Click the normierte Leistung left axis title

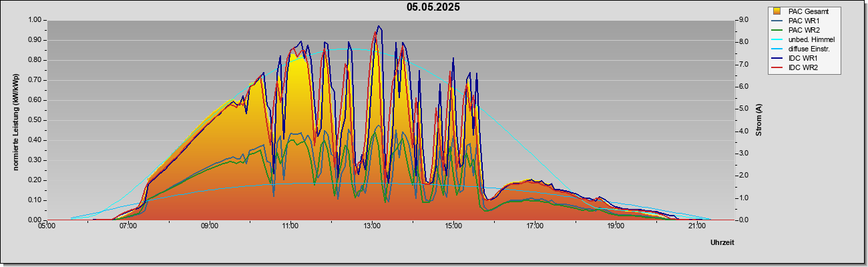pos(16,120)
